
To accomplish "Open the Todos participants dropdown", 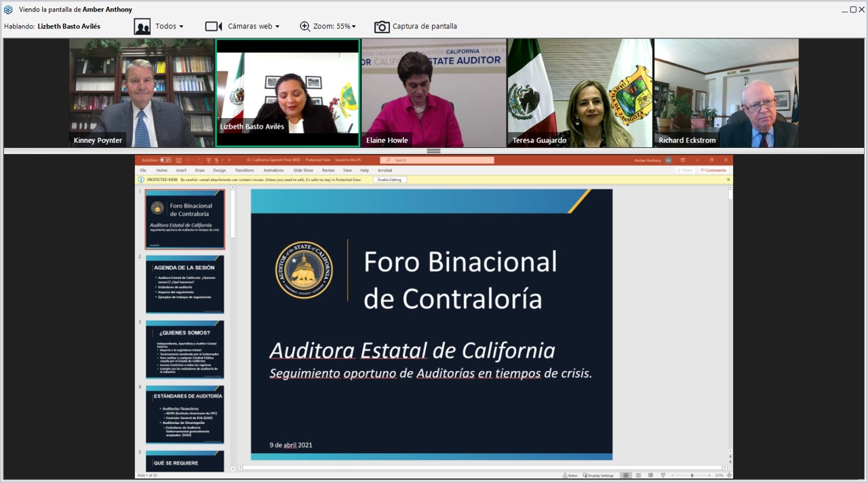I will click(169, 26).
